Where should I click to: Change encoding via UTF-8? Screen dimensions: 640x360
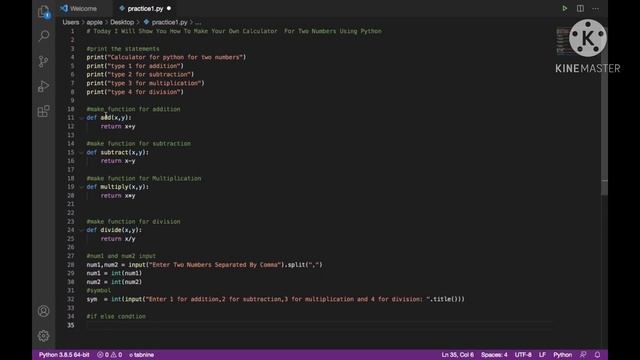point(523,355)
